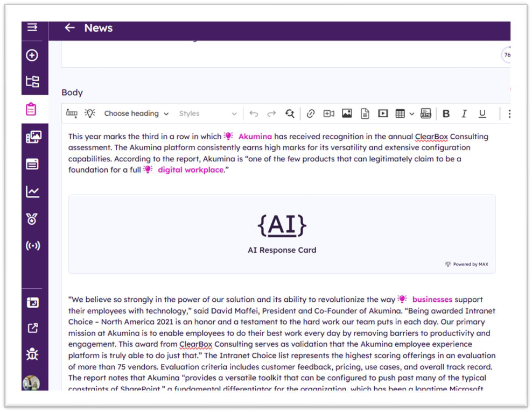This screenshot has width=532, height=412.
Task: Click the lightbulb icon before businesses
Action: [x=402, y=299]
